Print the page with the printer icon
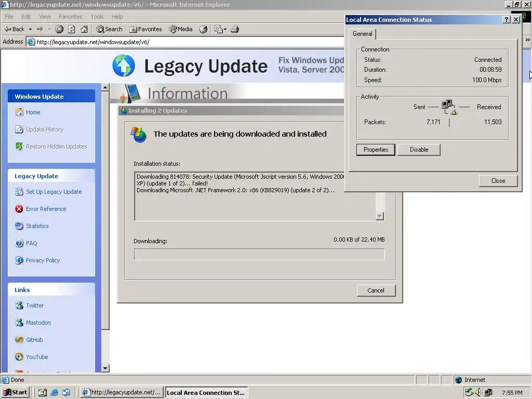 (x=235, y=29)
